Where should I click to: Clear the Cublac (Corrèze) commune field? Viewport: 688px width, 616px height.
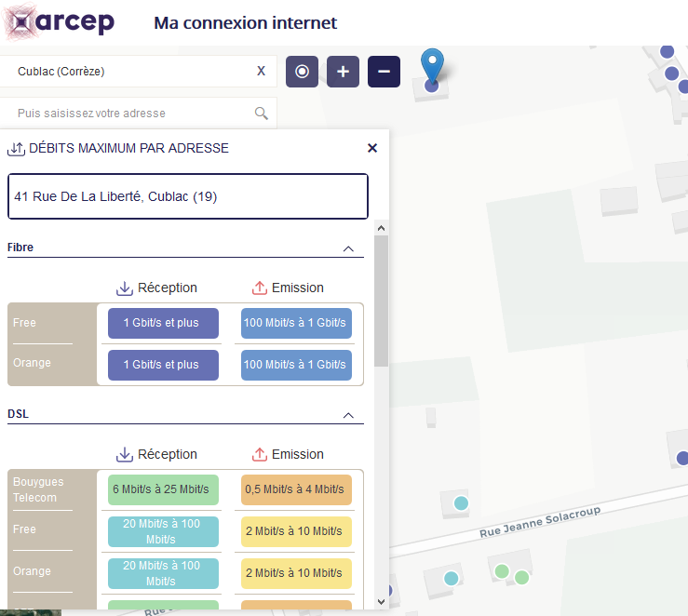pyautogui.click(x=261, y=72)
